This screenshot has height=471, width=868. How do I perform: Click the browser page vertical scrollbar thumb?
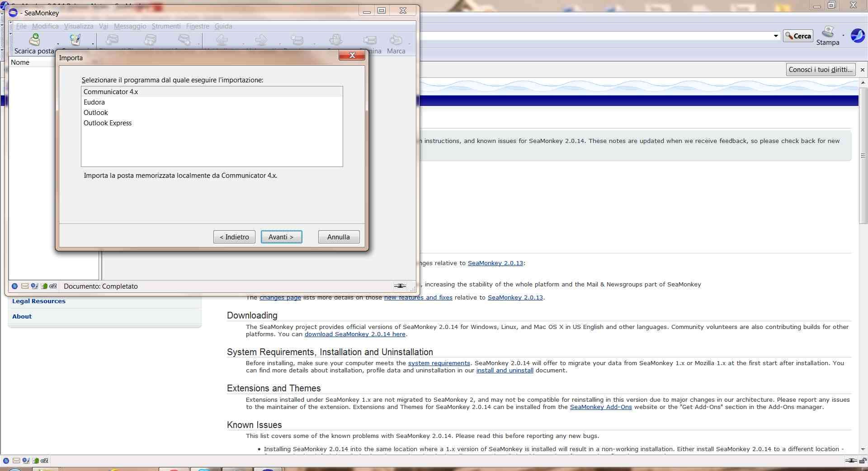tap(863, 155)
